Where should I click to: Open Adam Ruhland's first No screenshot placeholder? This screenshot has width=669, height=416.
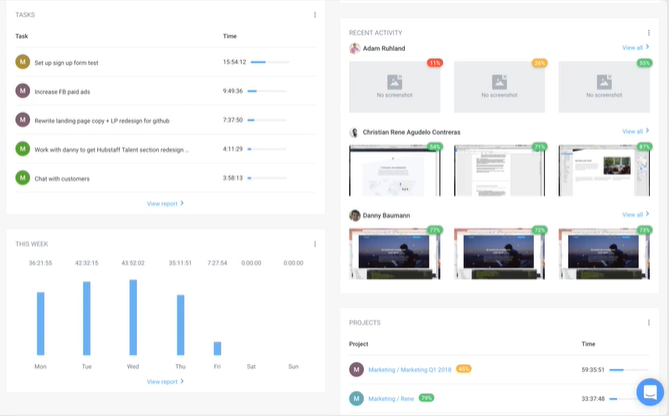(x=395, y=87)
